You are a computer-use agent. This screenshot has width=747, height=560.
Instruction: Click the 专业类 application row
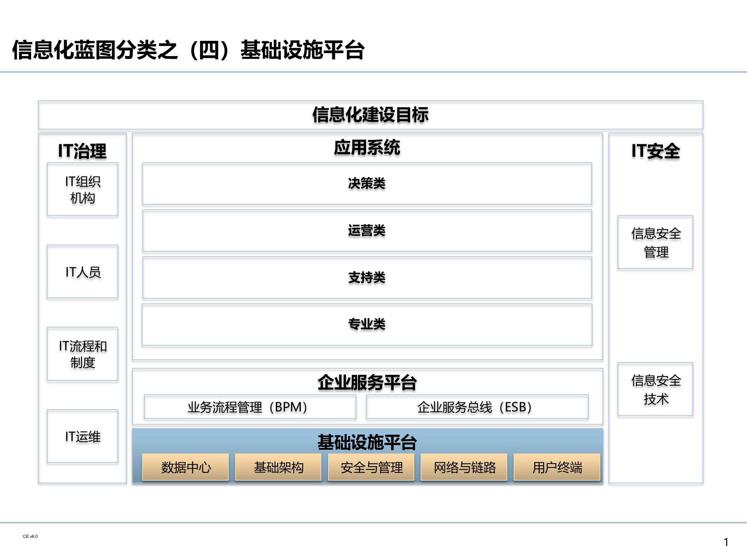pos(367,324)
